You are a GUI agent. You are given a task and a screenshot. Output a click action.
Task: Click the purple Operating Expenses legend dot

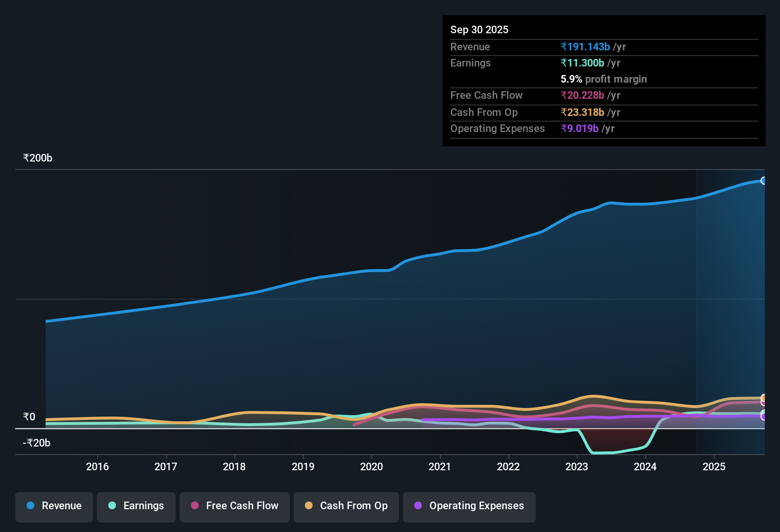point(418,506)
